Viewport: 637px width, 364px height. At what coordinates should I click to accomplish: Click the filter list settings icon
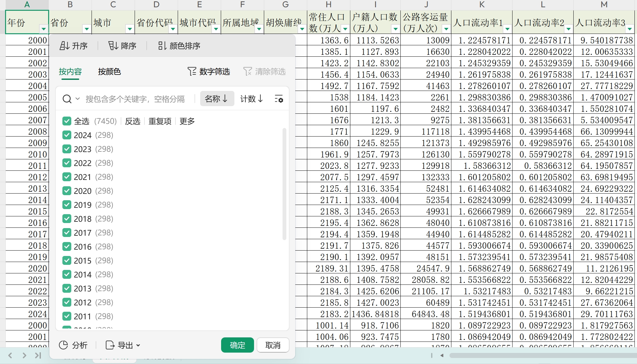click(x=279, y=99)
